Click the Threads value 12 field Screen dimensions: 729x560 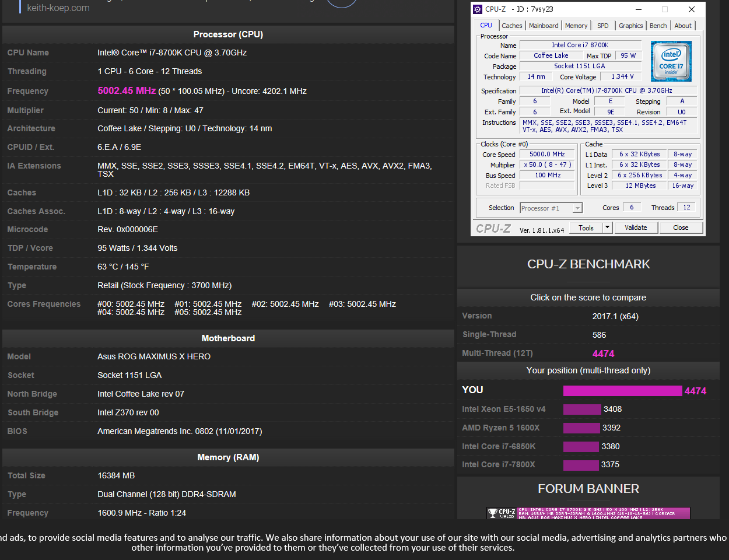point(686,207)
